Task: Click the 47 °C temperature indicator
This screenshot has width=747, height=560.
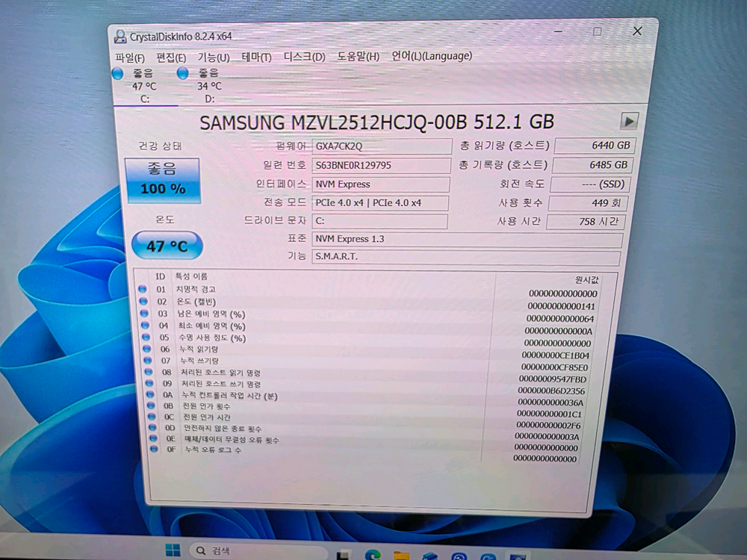Action: 166,245
